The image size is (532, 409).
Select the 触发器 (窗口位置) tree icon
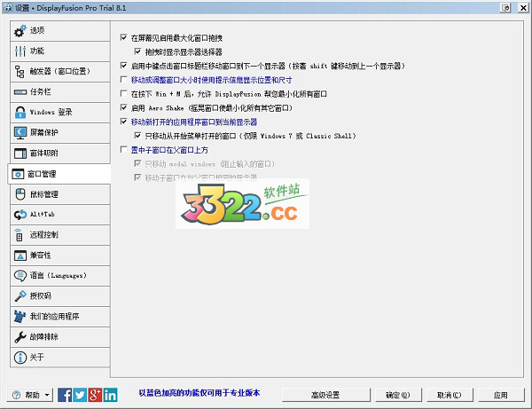[x=20, y=72]
